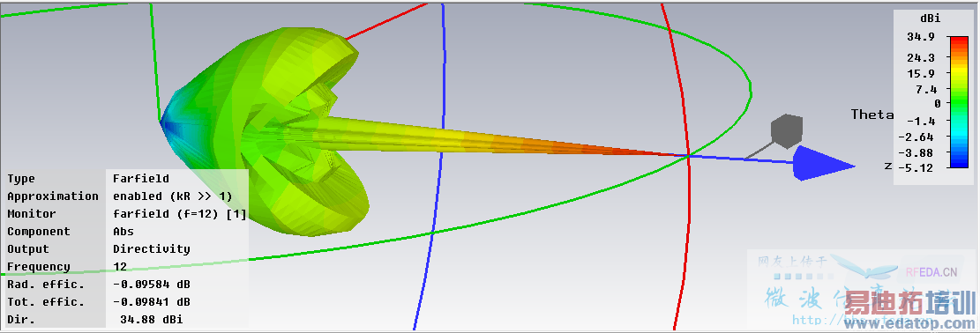Click the dBi legend title
This screenshot has width=980, height=333.
(x=930, y=18)
